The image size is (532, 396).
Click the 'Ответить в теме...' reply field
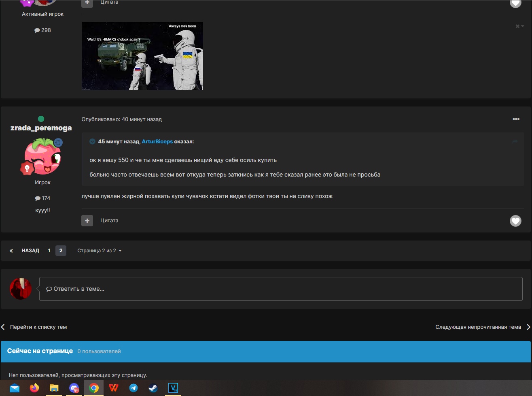click(280, 289)
